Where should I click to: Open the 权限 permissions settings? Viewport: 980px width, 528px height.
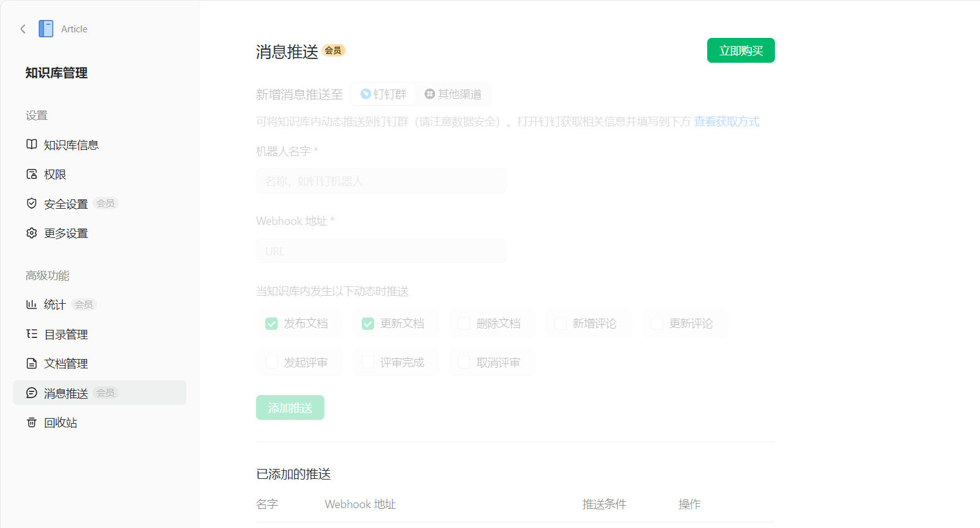pyautogui.click(x=55, y=175)
